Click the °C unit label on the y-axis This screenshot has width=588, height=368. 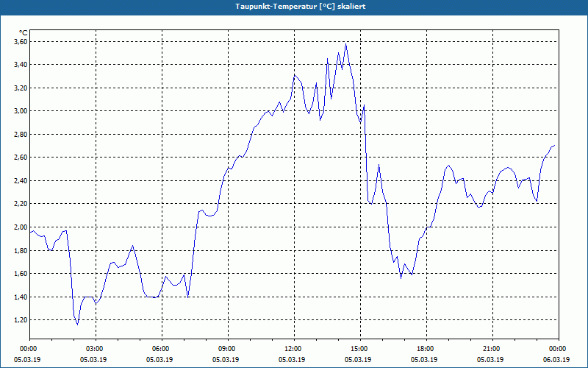(x=24, y=33)
